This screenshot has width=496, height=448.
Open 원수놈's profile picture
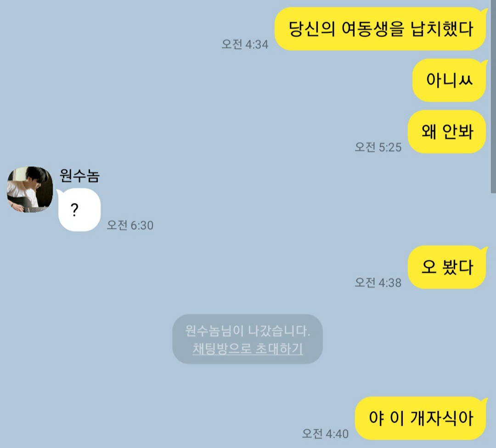pos(30,189)
